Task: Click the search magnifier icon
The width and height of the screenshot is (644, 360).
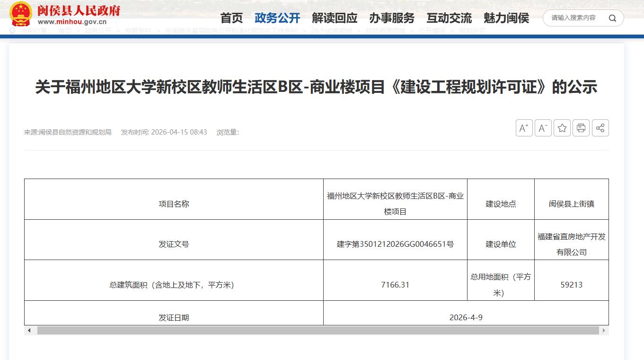Action: point(612,18)
